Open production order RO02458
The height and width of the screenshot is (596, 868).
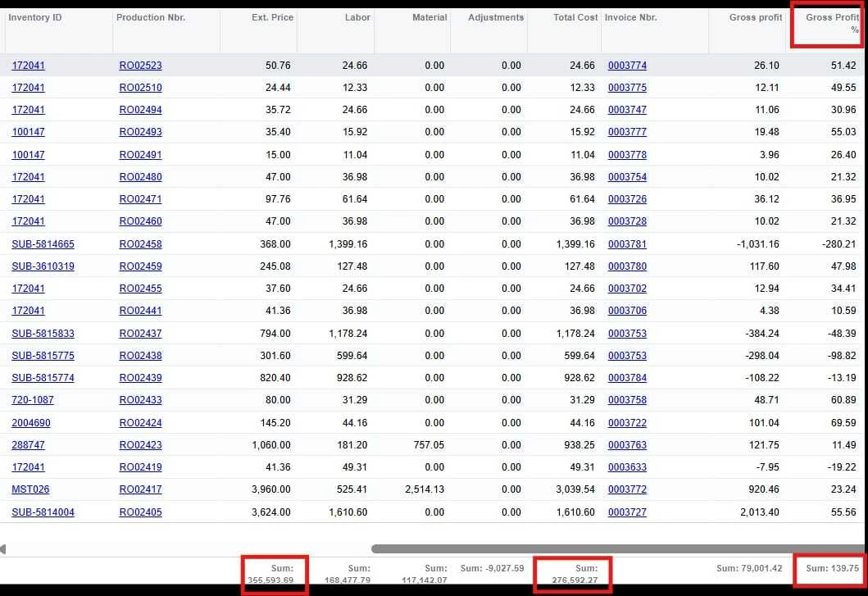pos(141,243)
